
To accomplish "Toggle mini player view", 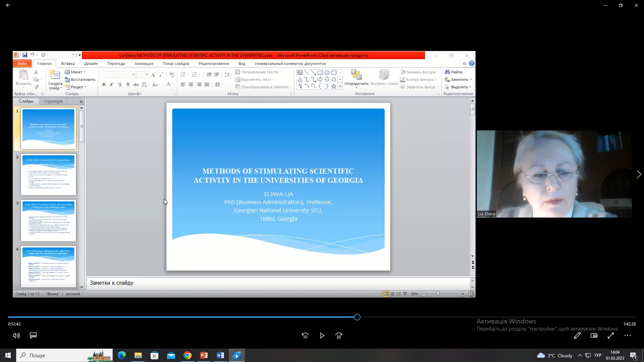I will point(594,336).
